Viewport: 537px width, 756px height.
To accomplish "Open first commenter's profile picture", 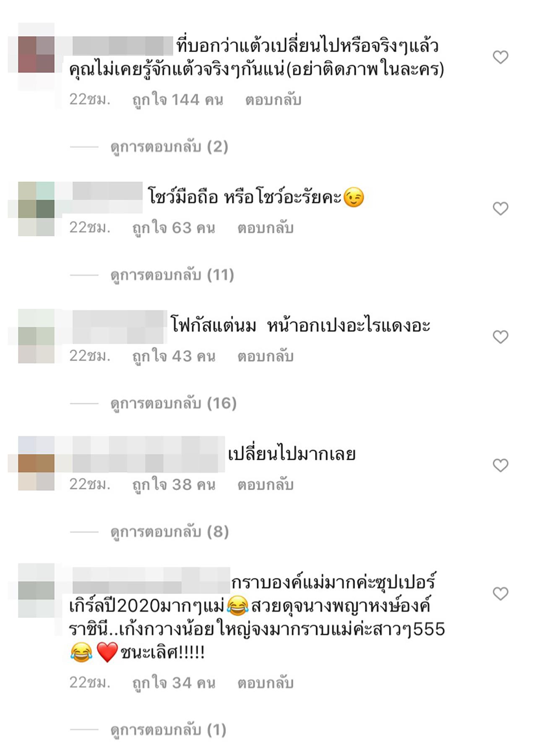I will (36, 55).
